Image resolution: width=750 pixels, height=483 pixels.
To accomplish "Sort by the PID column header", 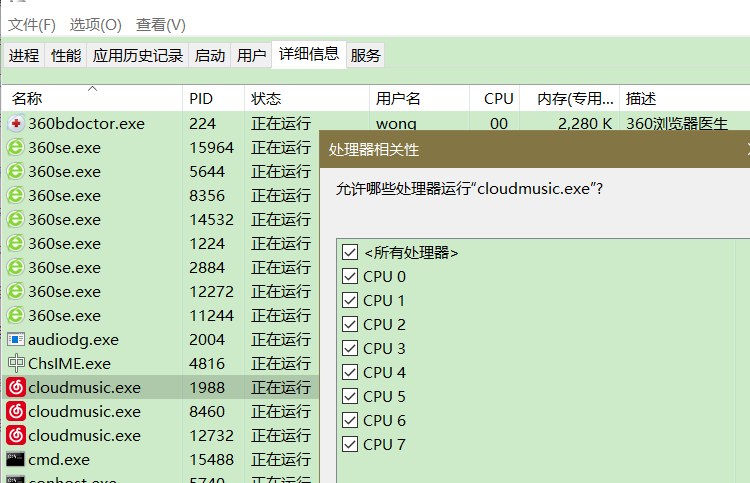I will (213, 99).
